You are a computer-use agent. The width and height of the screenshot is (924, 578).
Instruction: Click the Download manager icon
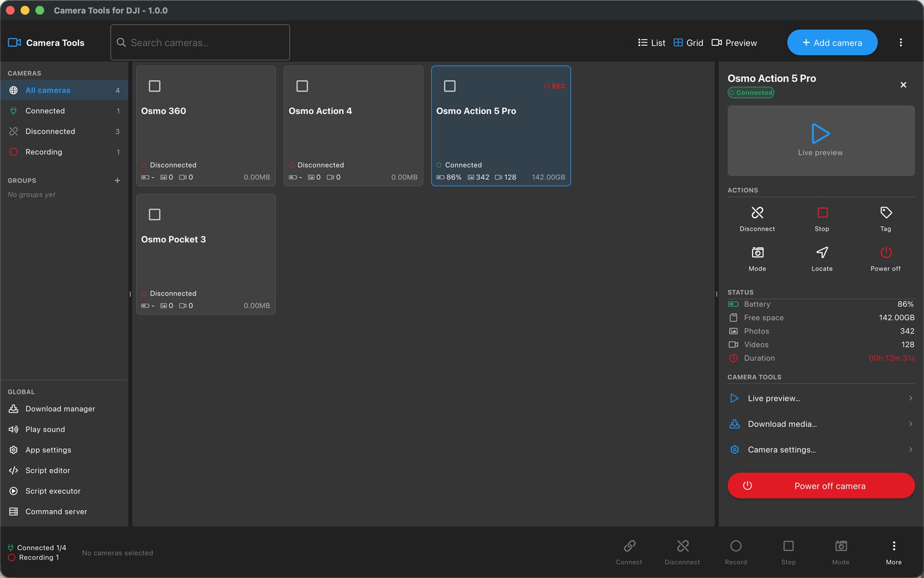[13, 409]
